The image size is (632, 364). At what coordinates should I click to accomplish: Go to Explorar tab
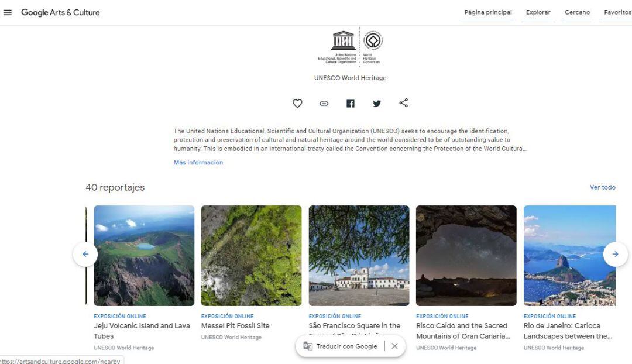(x=538, y=12)
